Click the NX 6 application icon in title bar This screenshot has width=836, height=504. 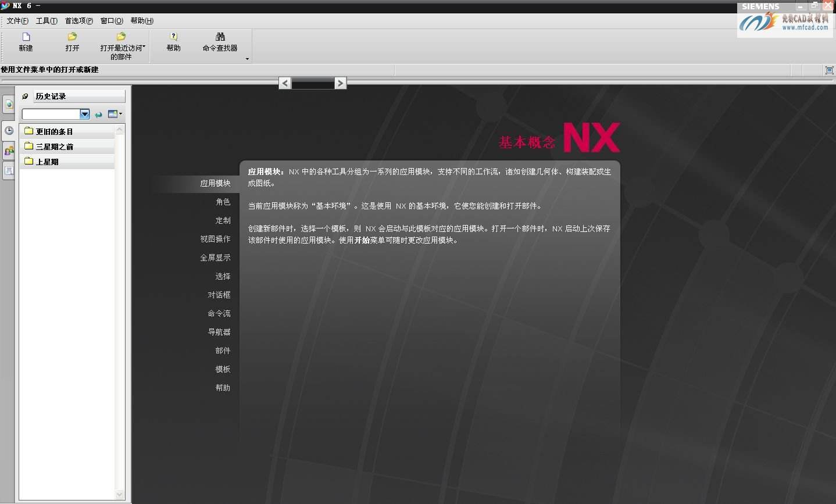5,5
